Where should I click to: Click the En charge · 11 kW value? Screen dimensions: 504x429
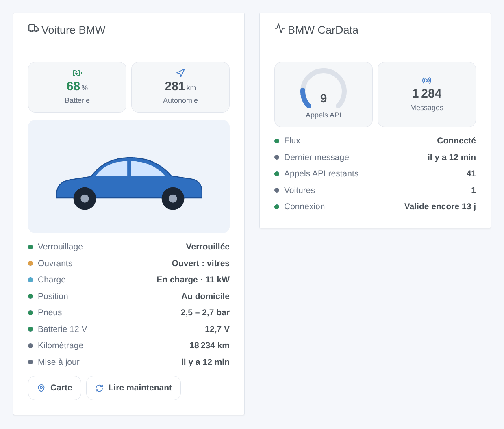[x=193, y=279]
